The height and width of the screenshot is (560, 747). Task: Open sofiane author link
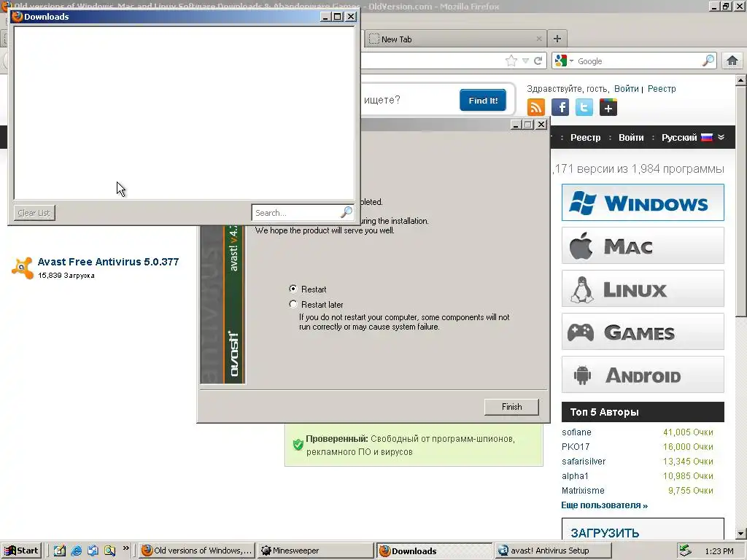coord(576,432)
